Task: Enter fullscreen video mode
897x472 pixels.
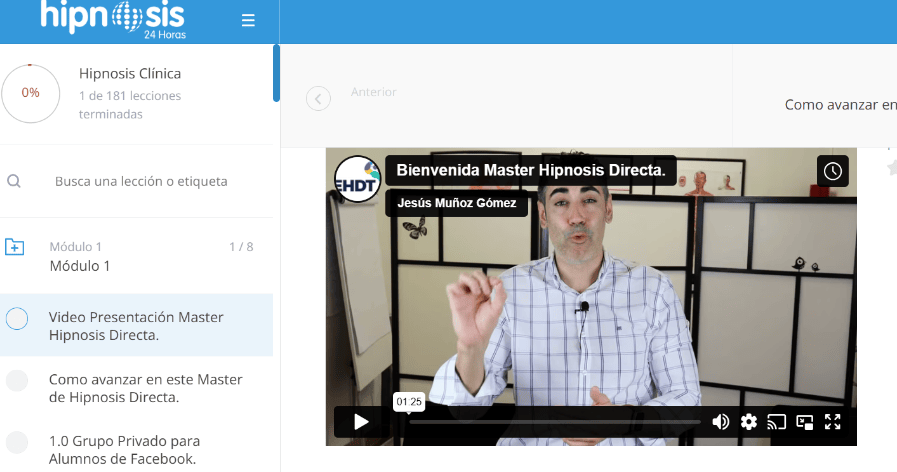Action: (x=832, y=422)
